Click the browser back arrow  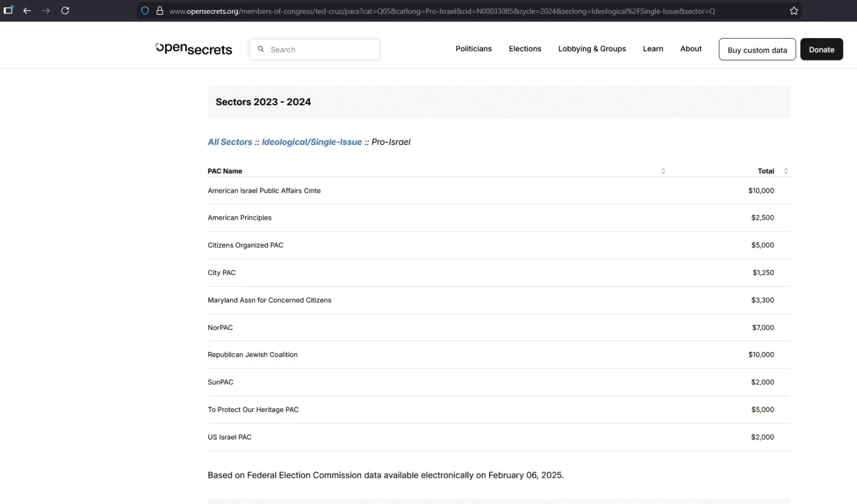pos(27,11)
